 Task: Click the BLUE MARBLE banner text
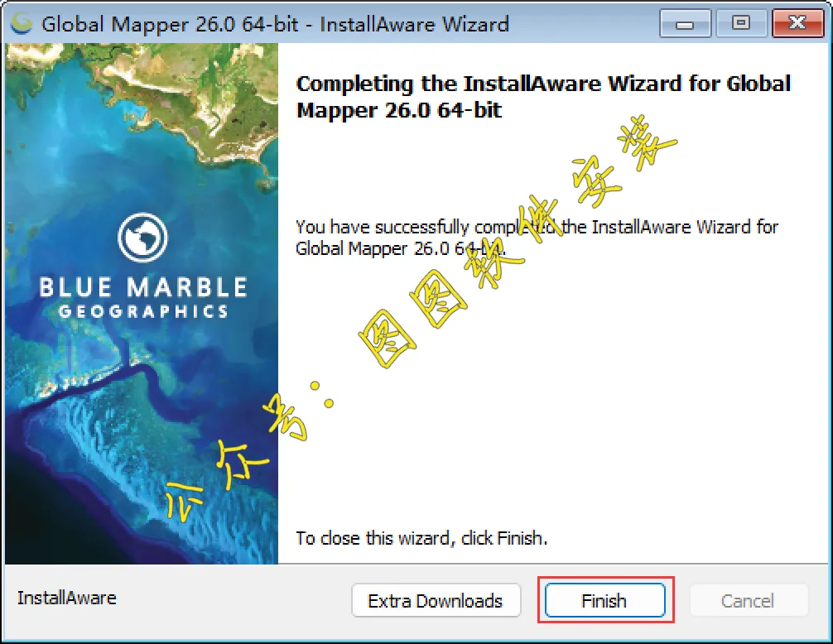(x=143, y=287)
